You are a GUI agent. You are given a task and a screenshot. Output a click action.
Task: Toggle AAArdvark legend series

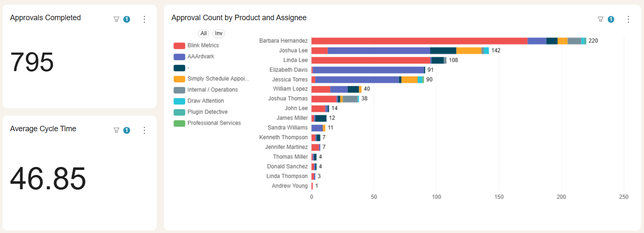[x=200, y=56]
